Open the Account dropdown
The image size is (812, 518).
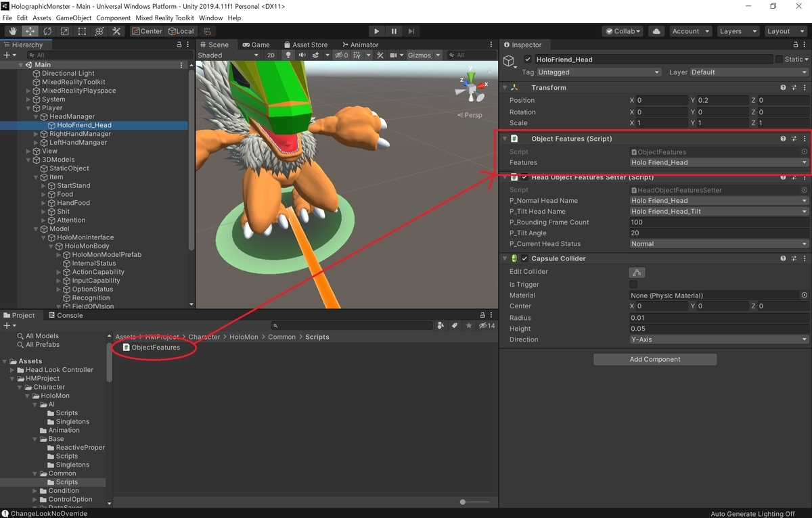(690, 31)
